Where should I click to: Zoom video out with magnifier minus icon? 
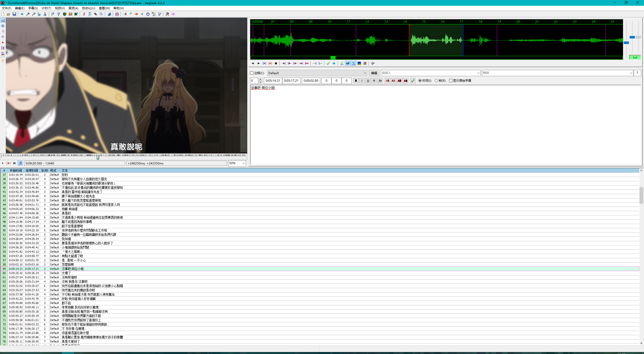click(x=34, y=14)
